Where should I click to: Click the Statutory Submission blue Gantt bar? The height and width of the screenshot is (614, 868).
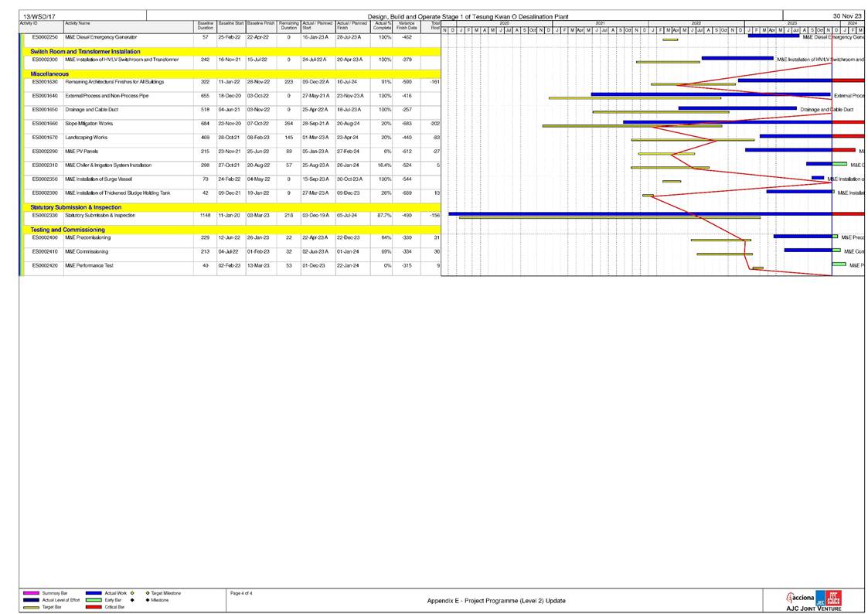[603, 213]
